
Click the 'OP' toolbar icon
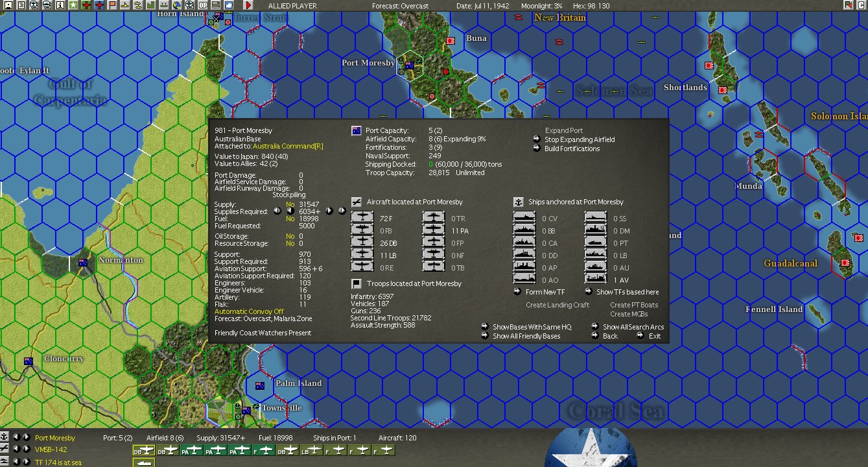203,5
